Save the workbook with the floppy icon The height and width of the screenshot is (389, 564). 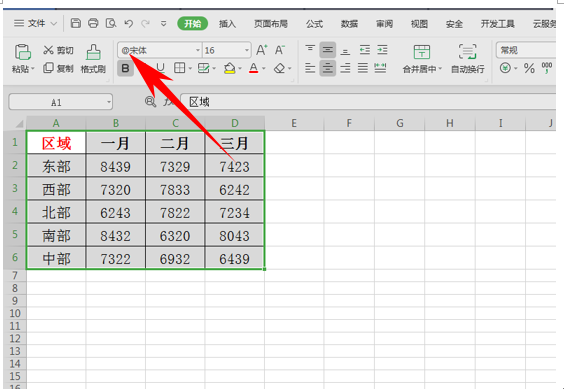click(x=76, y=23)
